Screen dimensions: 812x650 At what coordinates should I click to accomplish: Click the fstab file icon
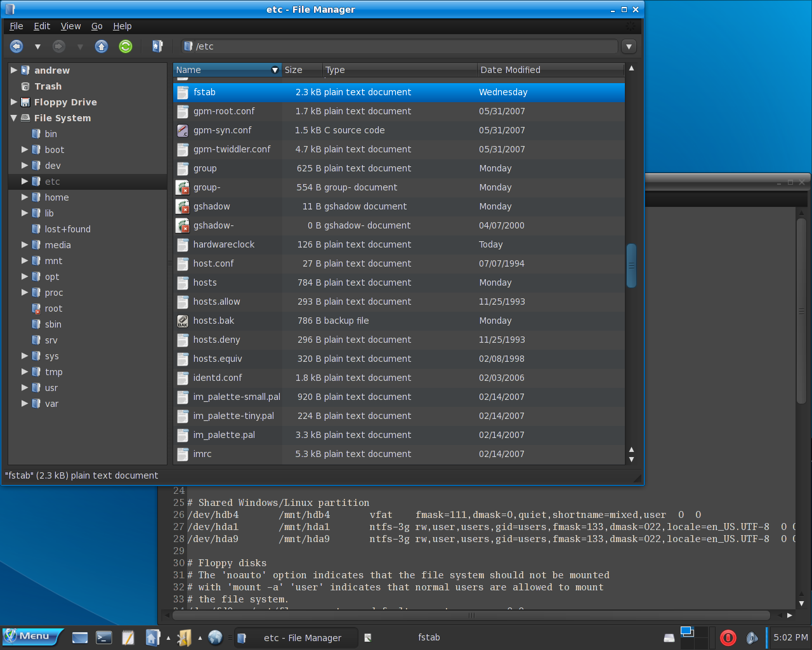[x=183, y=92]
